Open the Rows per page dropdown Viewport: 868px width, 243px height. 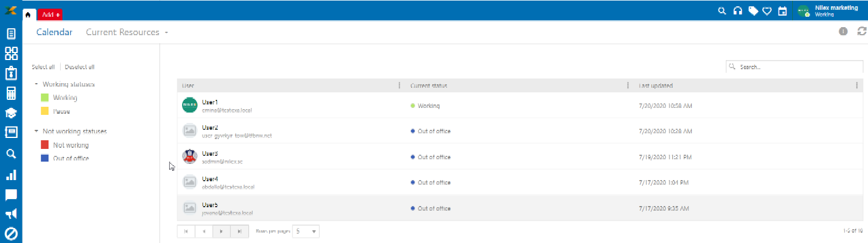(x=306, y=231)
